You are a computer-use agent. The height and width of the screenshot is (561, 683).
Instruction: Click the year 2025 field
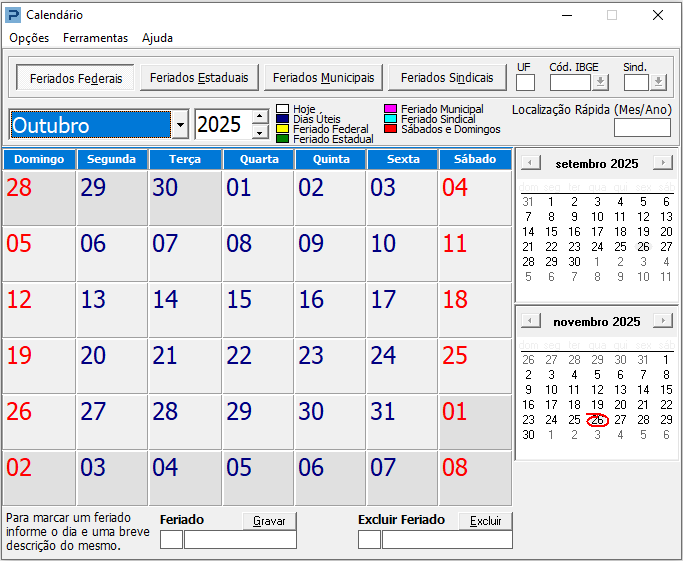pos(223,125)
